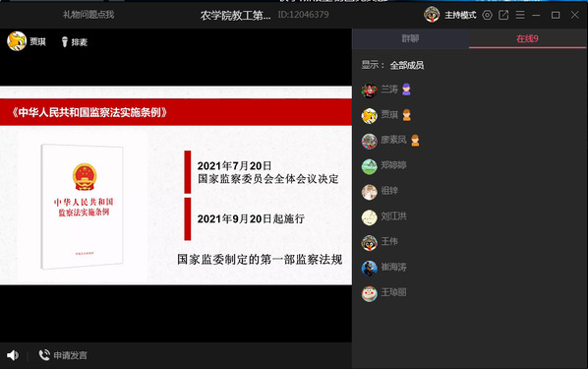This screenshot has height=369, width=588.
Task: Click the orange badge beside third member
Action: coord(415,140)
